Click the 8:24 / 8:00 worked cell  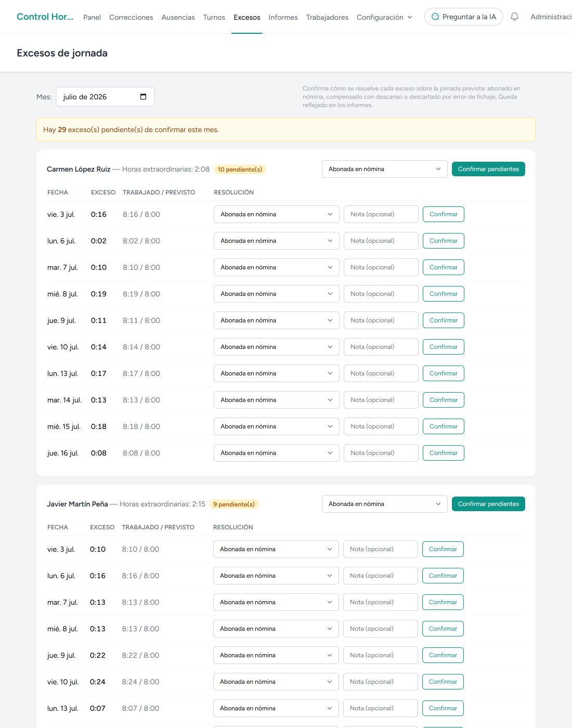click(140, 682)
